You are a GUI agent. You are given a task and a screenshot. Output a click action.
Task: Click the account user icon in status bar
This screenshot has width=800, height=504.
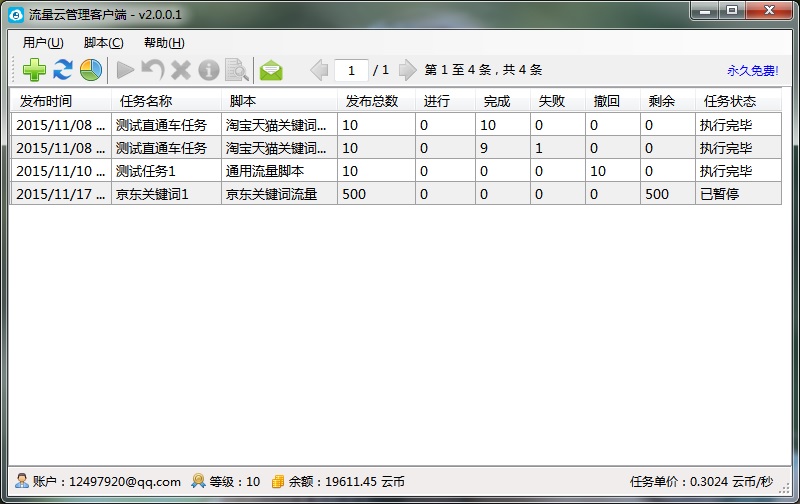pyautogui.click(x=21, y=481)
